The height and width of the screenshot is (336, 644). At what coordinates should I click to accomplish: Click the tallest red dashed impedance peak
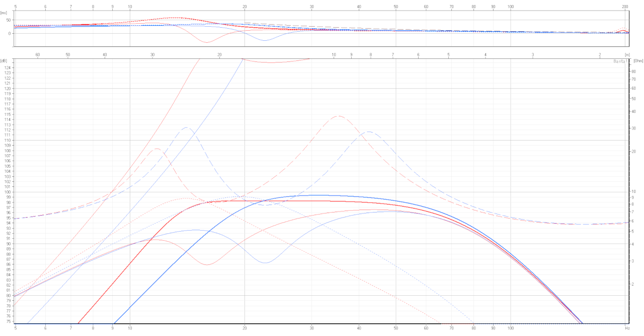(338, 116)
